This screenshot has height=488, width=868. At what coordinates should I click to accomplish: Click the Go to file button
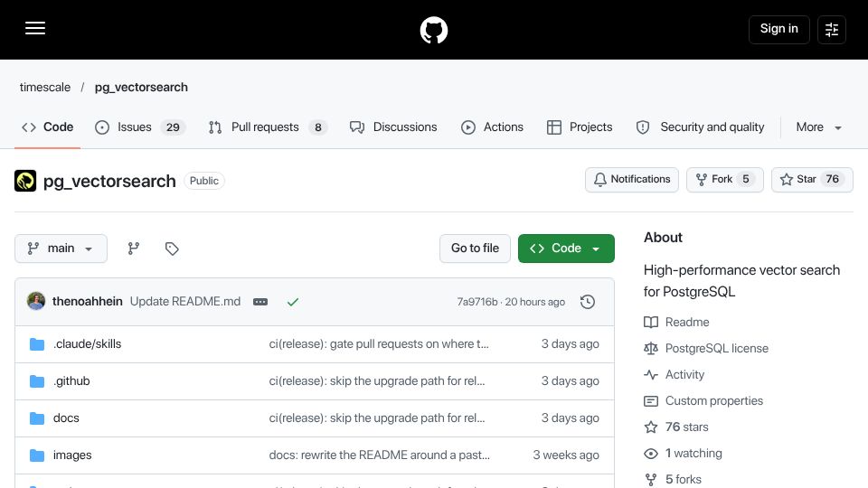[475, 249]
